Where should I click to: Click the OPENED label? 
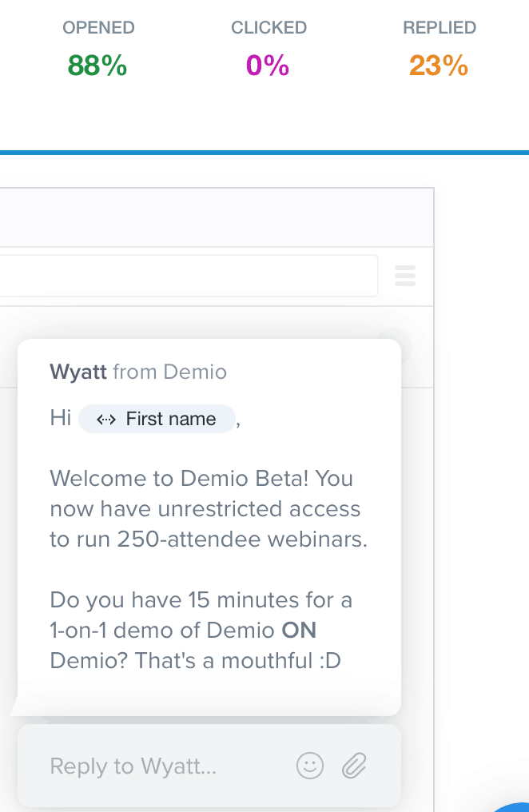[x=98, y=27]
